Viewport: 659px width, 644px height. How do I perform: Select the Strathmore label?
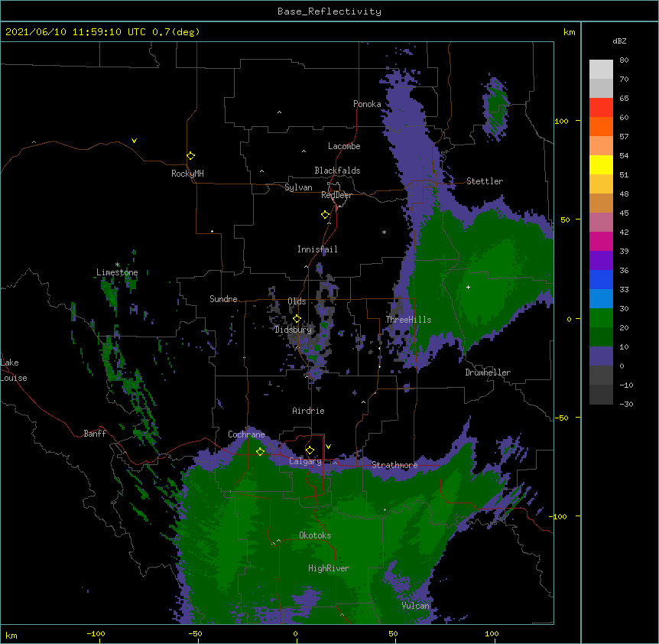(394, 465)
